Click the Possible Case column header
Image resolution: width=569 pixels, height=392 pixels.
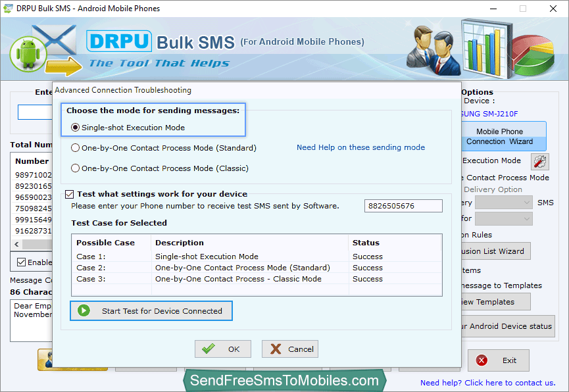tap(111, 243)
